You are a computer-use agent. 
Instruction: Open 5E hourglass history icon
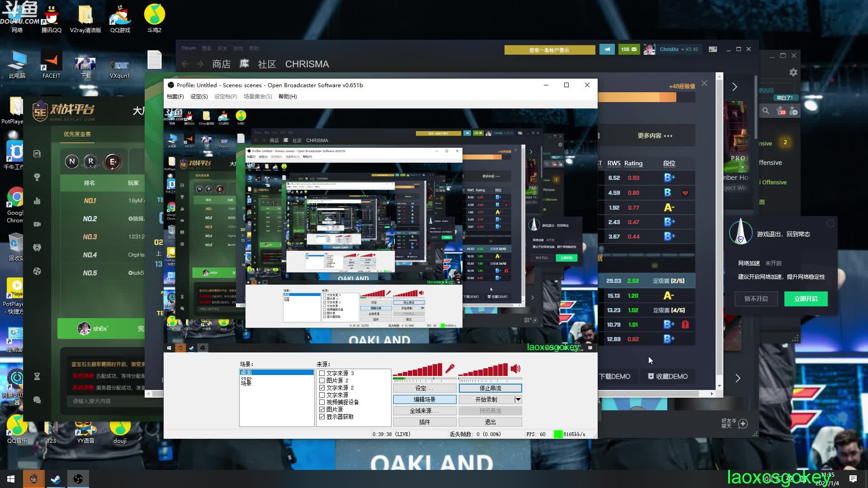coord(37,376)
